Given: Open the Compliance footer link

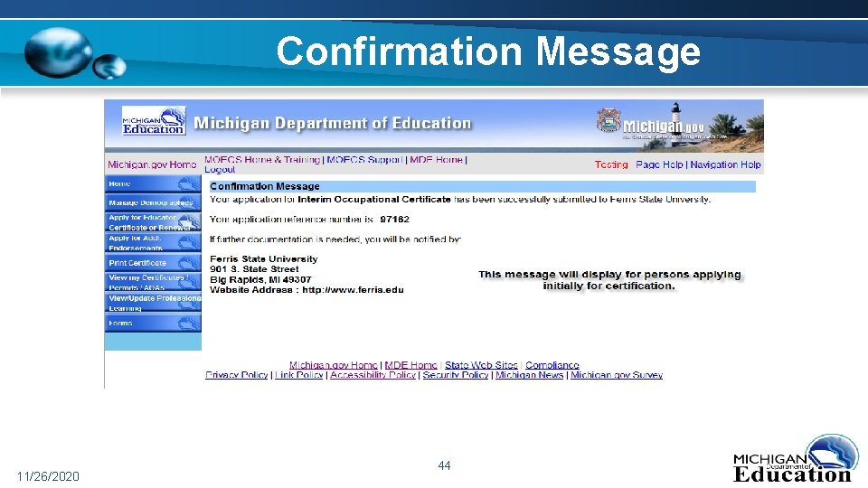Looking at the screenshot, I should coord(552,364).
